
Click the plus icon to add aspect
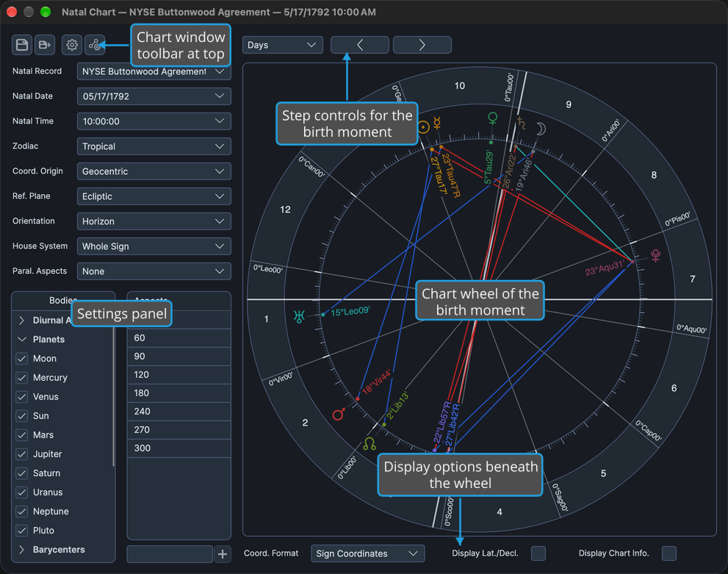point(223,554)
